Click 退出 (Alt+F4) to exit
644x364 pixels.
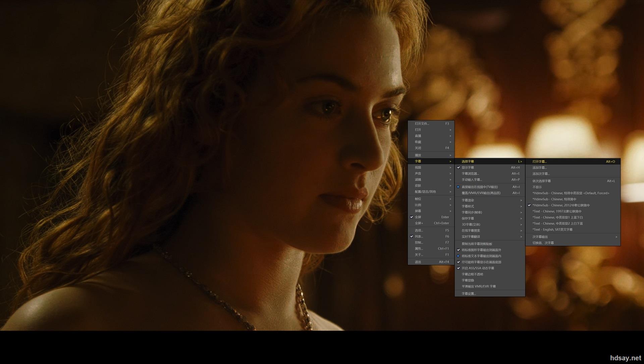[x=431, y=262]
